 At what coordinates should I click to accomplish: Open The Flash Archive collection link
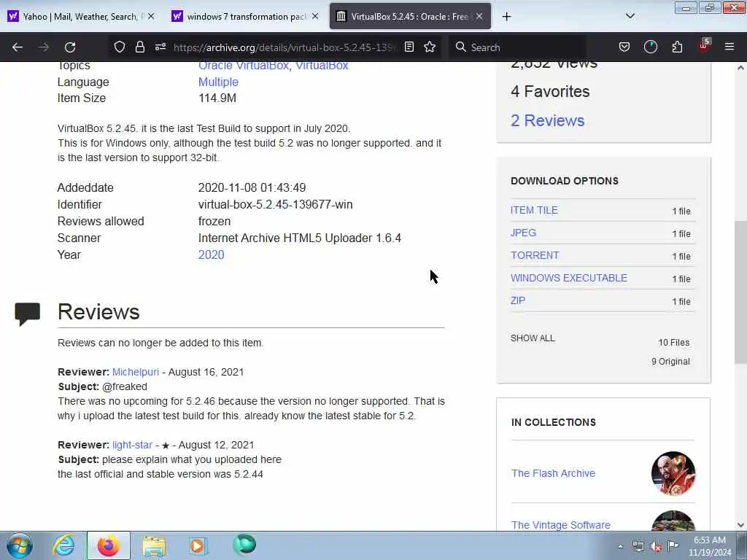pos(553,473)
